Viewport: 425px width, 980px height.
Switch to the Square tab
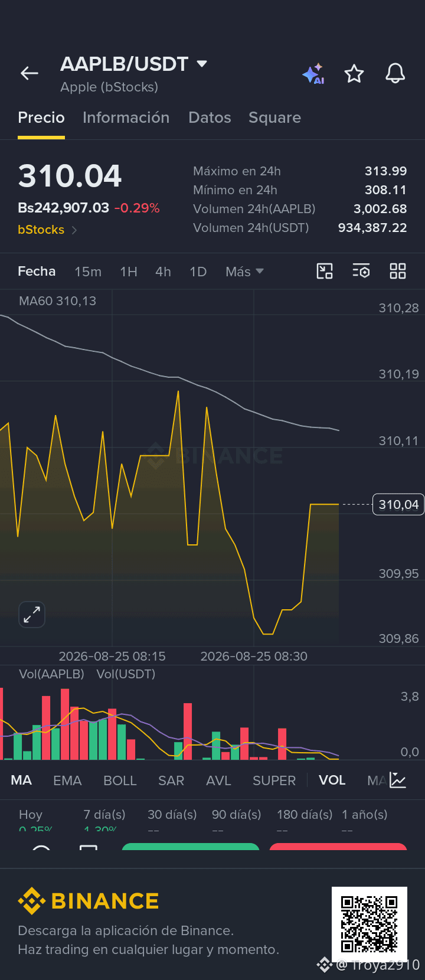click(274, 117)
